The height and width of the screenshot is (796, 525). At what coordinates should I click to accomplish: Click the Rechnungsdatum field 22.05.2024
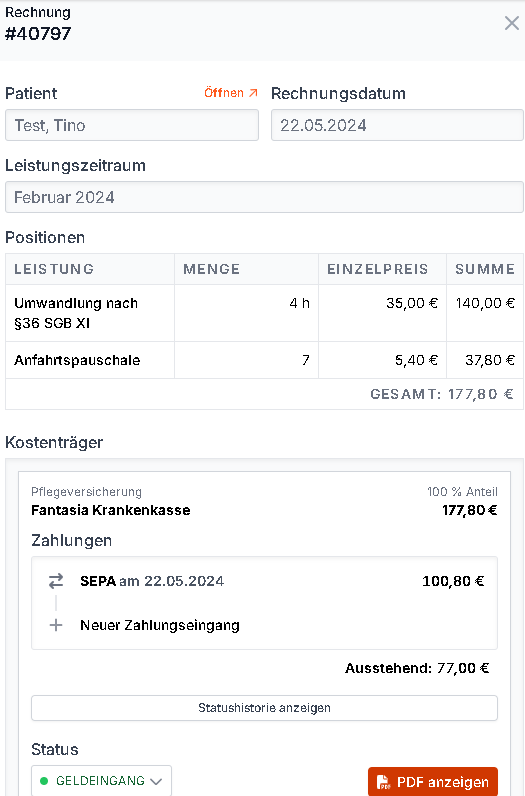397,125
